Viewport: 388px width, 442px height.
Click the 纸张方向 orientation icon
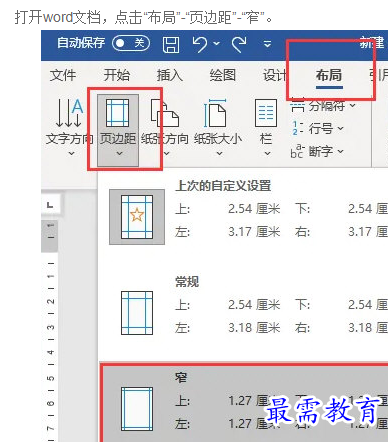(164, 113)
